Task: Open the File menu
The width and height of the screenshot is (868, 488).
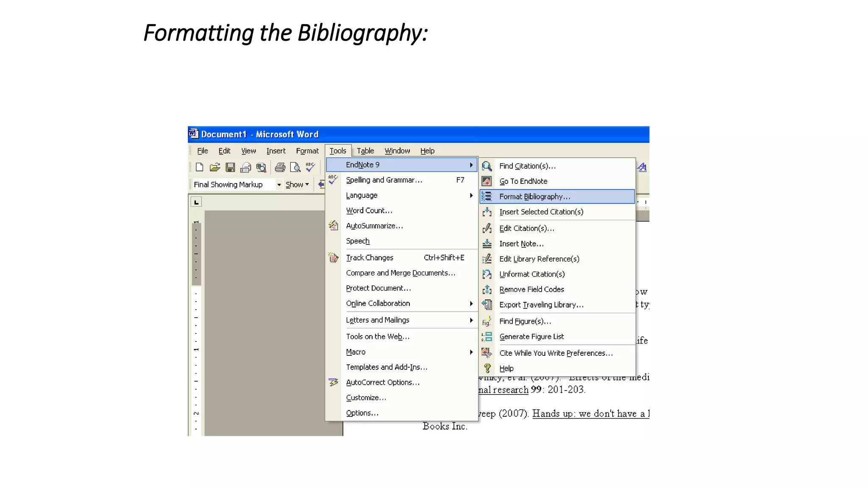Action: [x=203, y=151]
